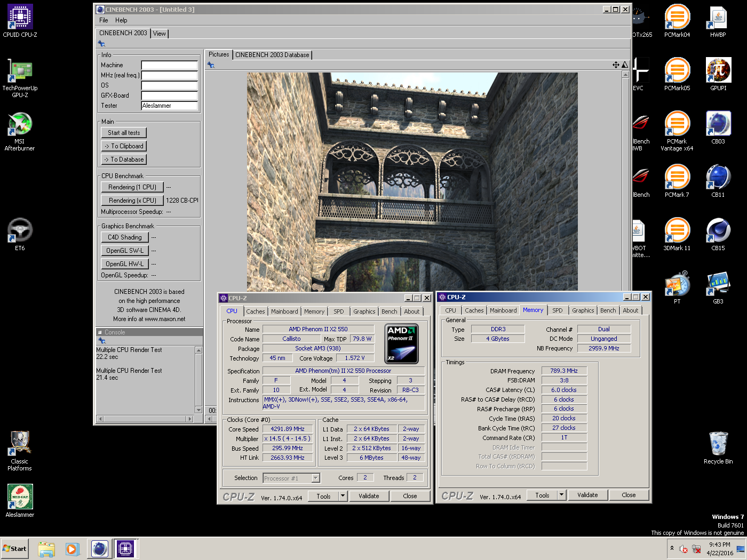Click the clock in the system tray
The image size is (747, 560).
pos(720,549)
